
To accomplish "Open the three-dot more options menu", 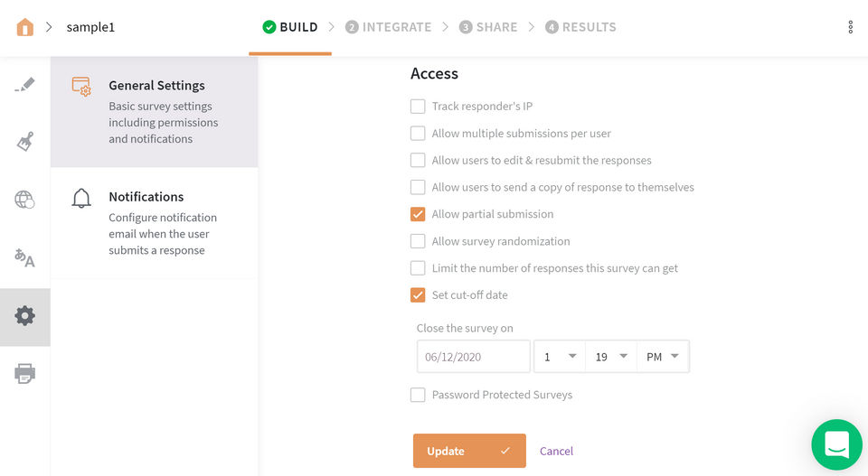I will click(x=850, y=27).
